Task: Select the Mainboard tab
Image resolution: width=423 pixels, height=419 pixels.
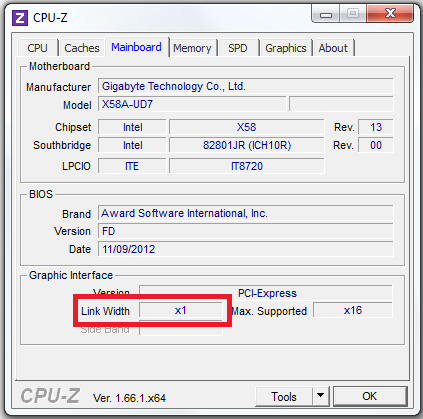Action: [x=136, y=47]
